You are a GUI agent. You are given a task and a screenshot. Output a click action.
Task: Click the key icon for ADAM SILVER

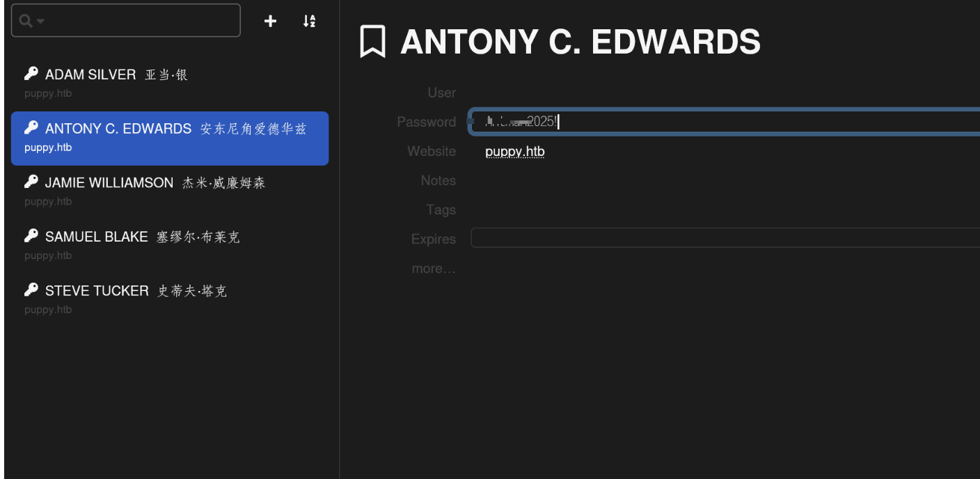31,74
